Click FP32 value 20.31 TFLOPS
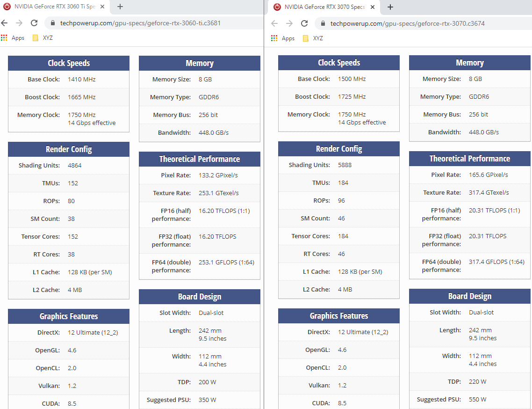Viewport: 532px width, 409px height. tap(488, 236)
